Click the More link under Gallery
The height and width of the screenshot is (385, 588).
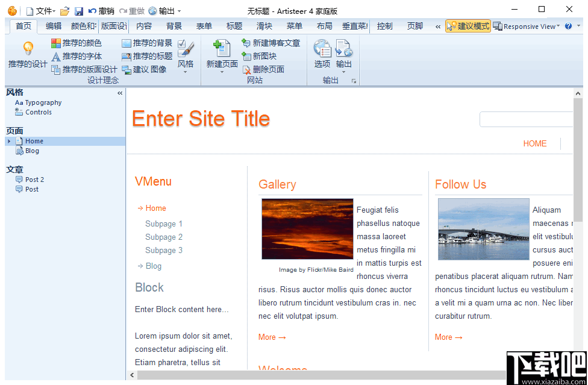point(267,337)
